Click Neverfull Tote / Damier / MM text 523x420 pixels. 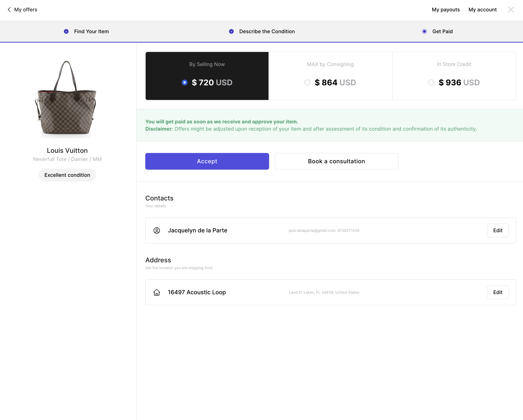click(67, 159)
